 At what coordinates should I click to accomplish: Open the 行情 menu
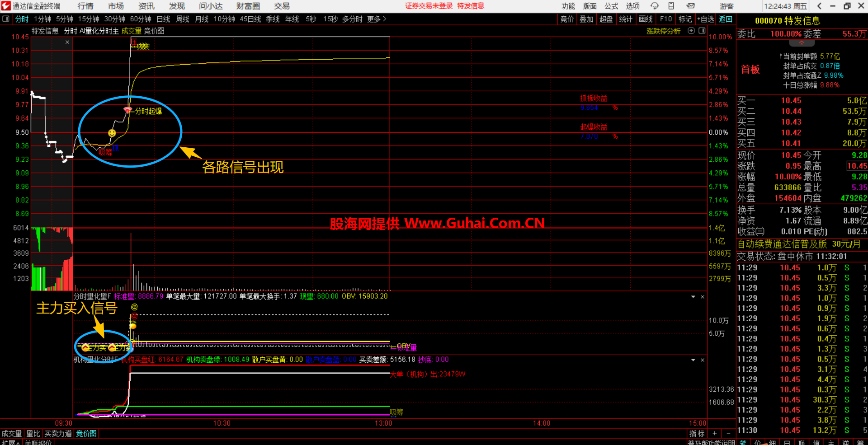click(x=85, y=6)
